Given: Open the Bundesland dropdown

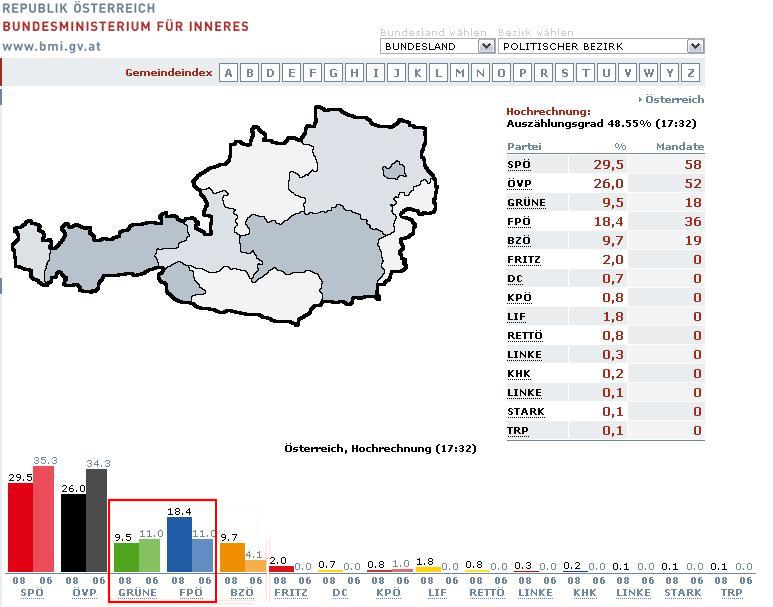Looking at the screenshot, I should [437, 46].
